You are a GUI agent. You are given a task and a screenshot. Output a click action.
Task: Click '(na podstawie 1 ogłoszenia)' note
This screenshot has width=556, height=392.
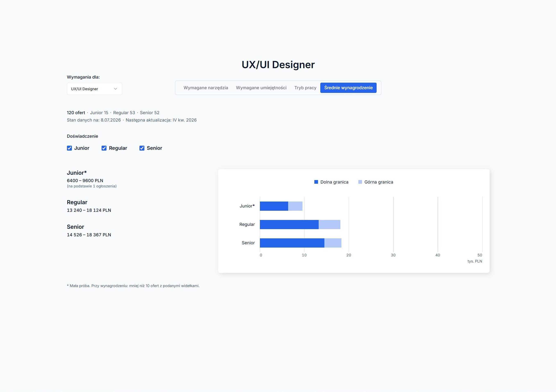(92, 186)
